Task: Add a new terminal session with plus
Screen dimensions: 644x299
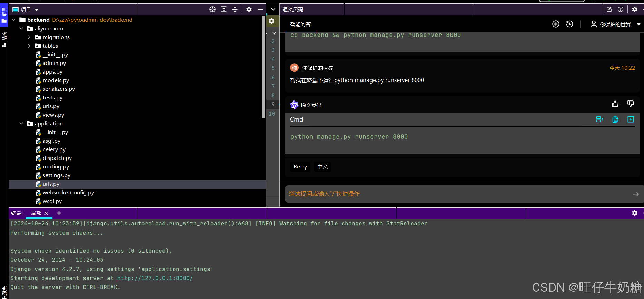Action: click(59, 213)
